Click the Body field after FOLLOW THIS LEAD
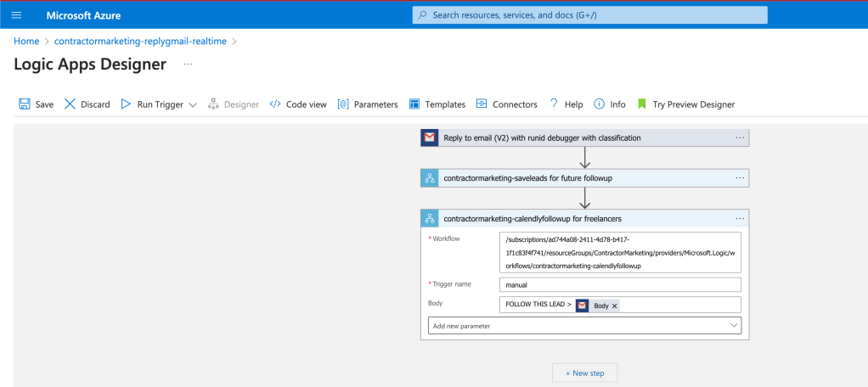 pyautogui.click(x=620, y=306)
